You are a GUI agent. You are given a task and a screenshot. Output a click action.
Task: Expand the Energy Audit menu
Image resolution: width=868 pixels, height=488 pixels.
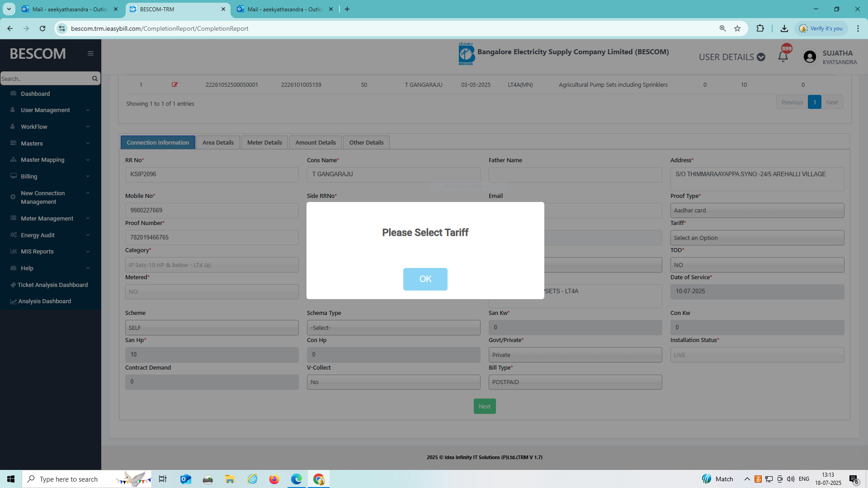pyautogui.click(x=50, y=235)
